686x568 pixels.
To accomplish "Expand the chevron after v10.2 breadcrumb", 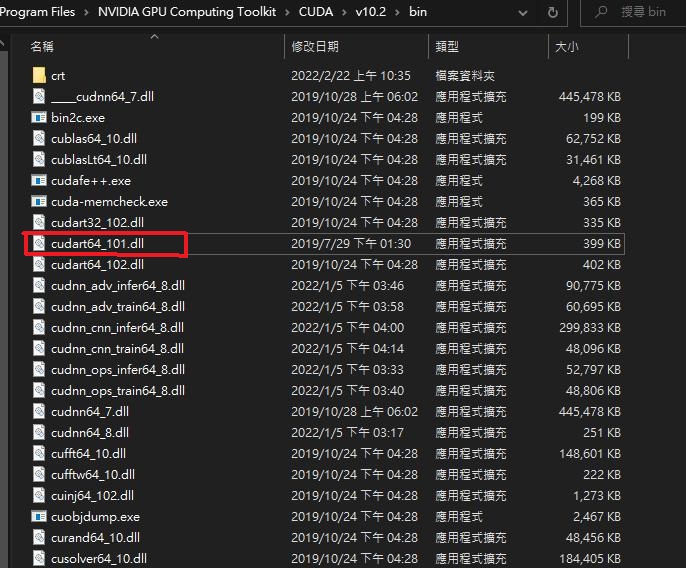I will (397, 12).
